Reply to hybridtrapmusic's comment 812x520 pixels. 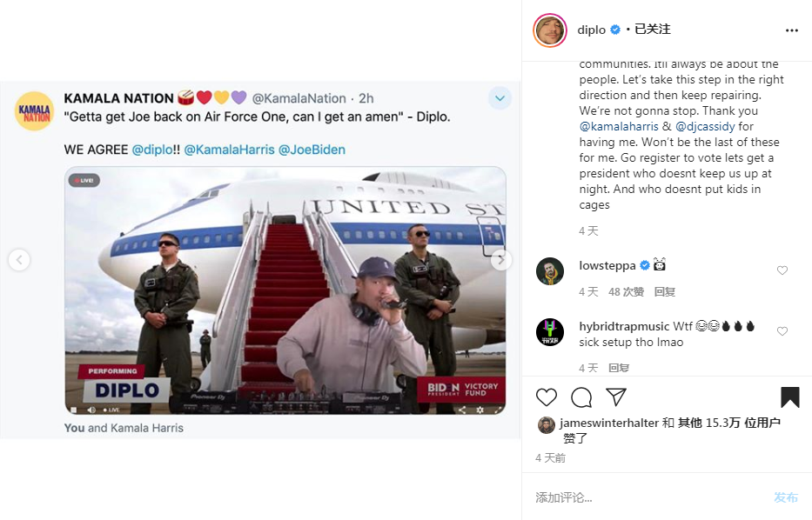coord(619,368)
